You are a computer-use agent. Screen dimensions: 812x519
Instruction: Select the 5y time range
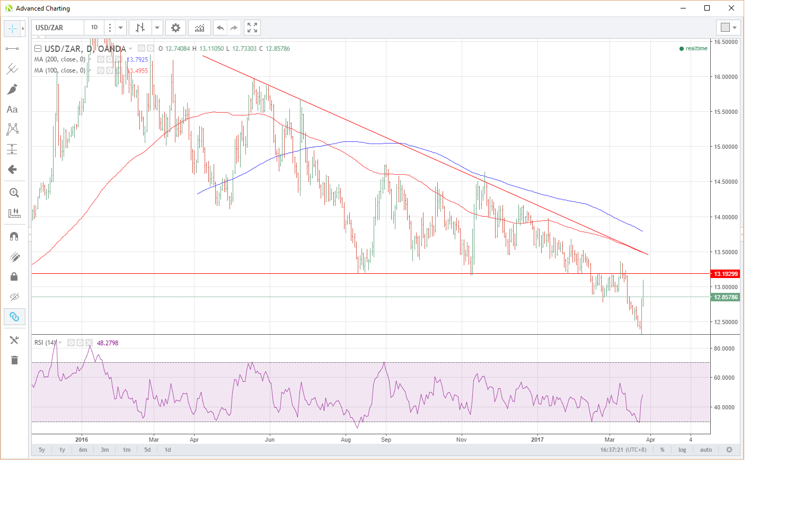(42, 450)
